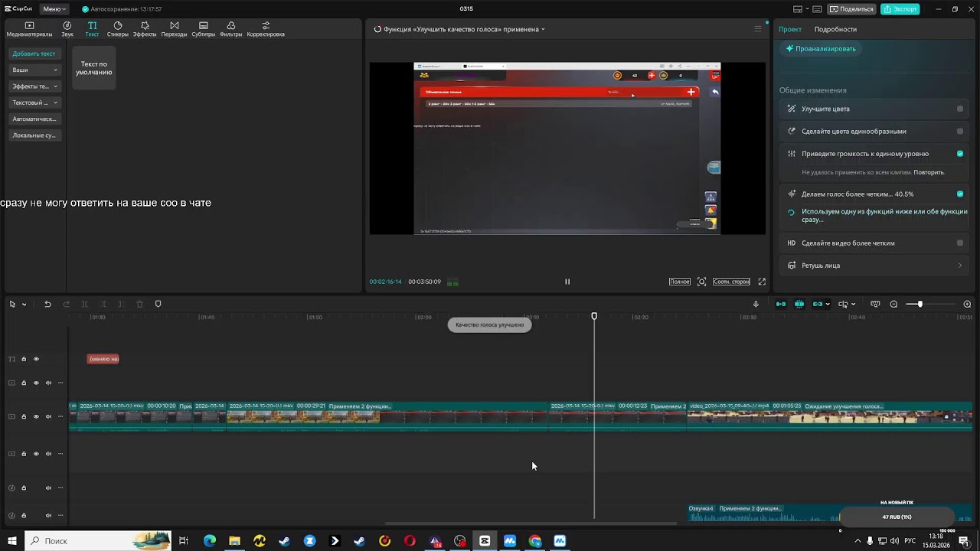This screenshot has height=551, width=980.
Task: Open the Windows Start menu
Action: click(x=12, y=541)
